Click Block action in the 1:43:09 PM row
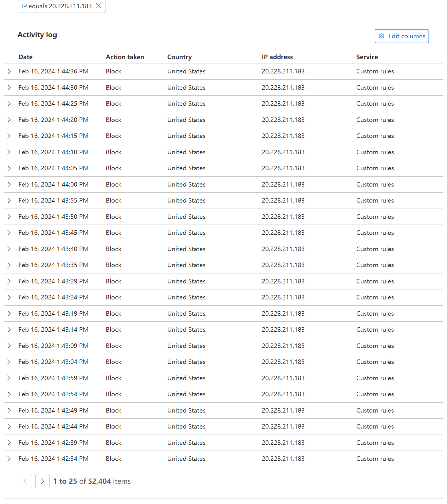 click(x=114, y=346)
